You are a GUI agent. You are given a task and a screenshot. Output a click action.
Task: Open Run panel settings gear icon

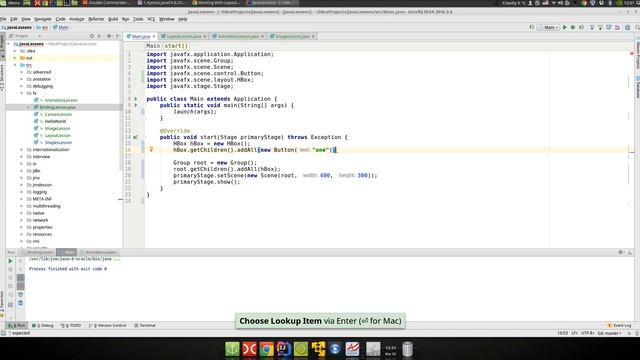(621, 252)
